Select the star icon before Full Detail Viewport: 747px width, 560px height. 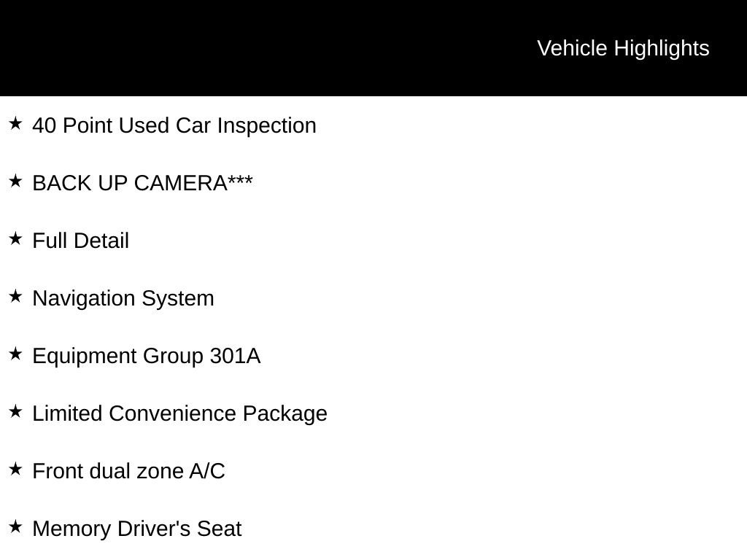click(15, 239)
